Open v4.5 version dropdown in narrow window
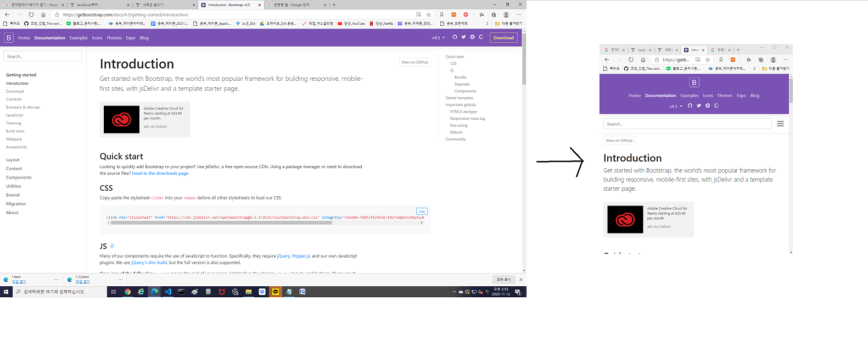Viewport: 868px width, 361px height. [x=676, y=106]
